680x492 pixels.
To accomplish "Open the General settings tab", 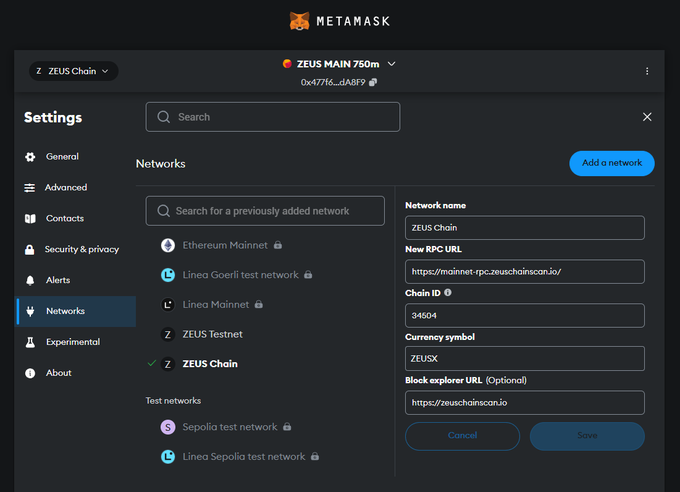I will pos(75,157).
